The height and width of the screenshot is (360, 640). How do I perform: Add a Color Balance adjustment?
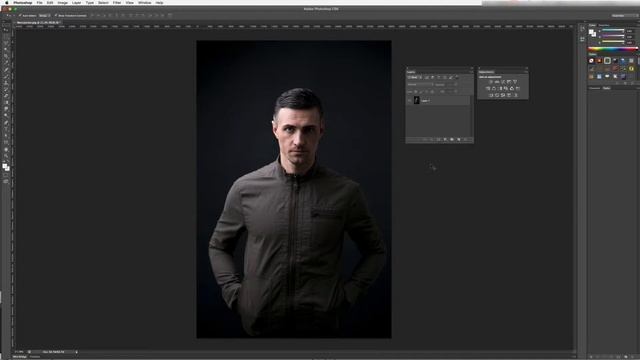494,89
